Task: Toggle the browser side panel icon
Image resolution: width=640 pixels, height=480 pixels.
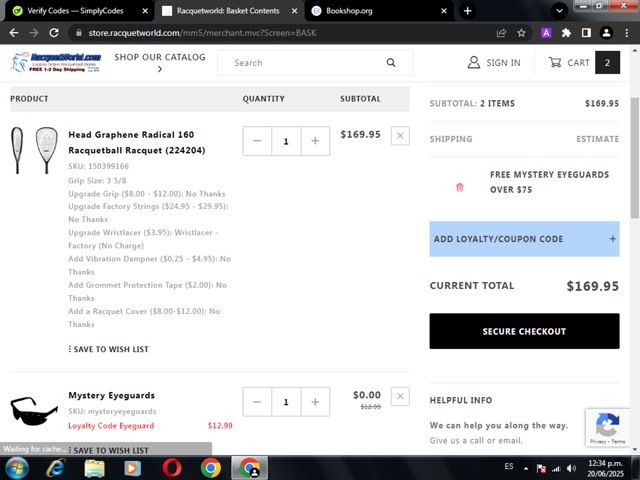Action: tap(586, 33)
